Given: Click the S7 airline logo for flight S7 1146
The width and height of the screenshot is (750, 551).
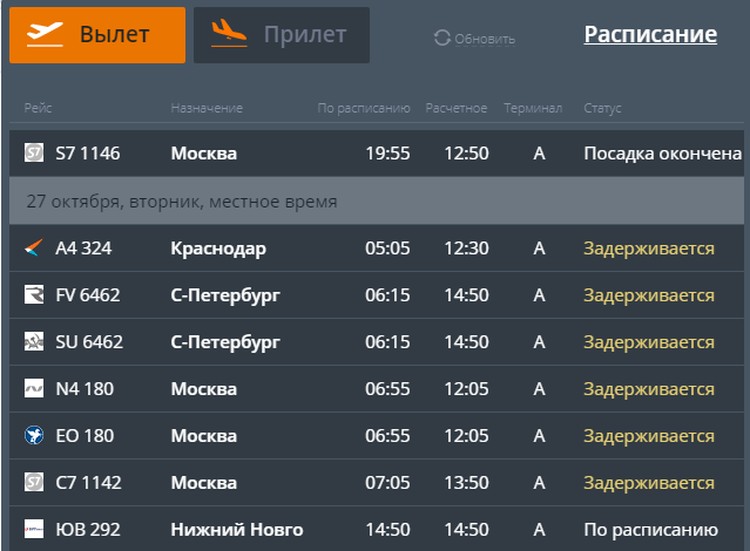Looking at the screenshot, I should (34, 154).
